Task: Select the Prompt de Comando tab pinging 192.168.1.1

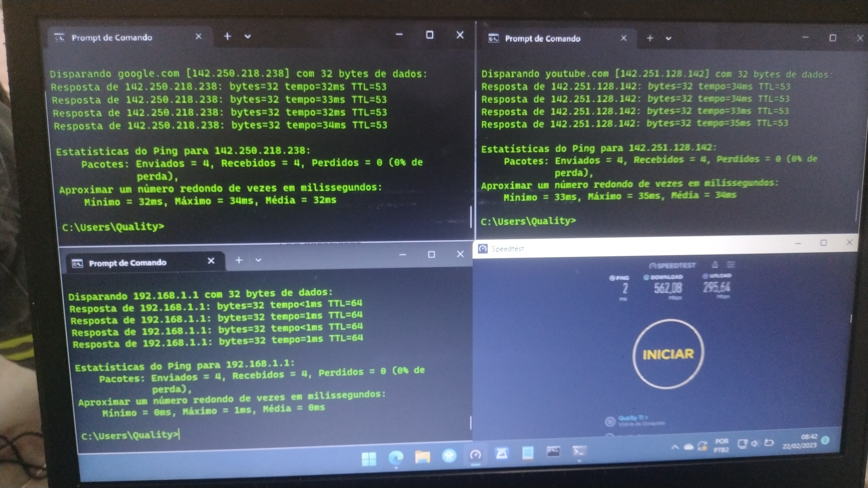Action: click(127, 263)
